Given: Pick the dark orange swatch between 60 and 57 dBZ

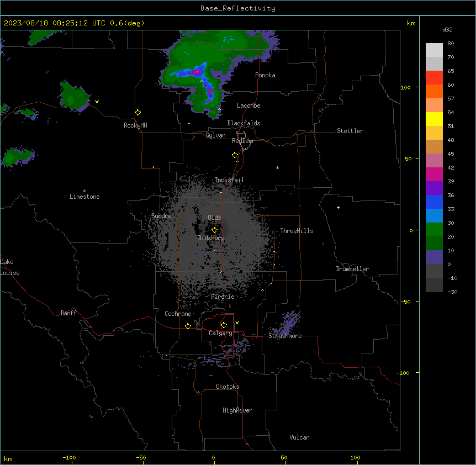Looking at the screenshot, I should coord(434,91).
